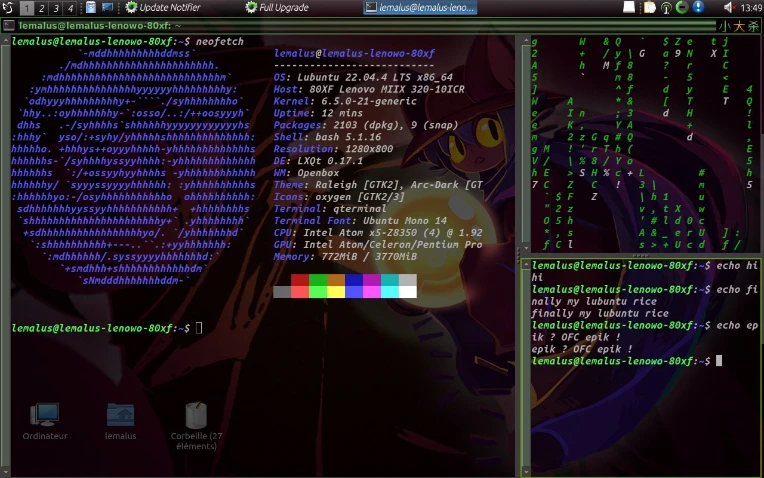764x478 pixels.
Task: Open the Lubuntu application menu
Action: coord(7,7)
